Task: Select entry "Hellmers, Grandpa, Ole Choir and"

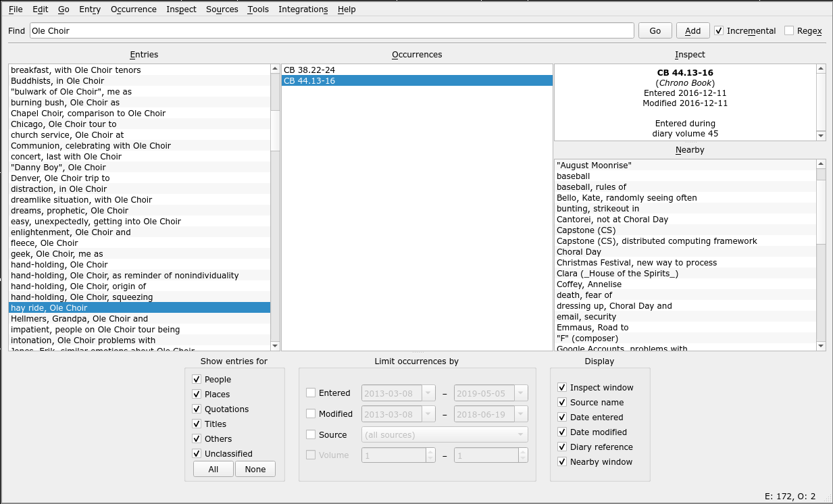Action: tap(139, 319)
